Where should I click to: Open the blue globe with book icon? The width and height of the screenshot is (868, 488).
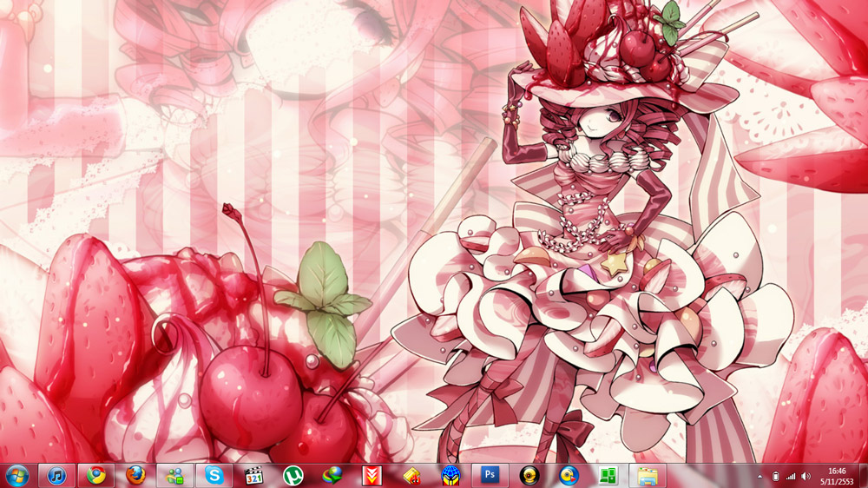(450, 476)
